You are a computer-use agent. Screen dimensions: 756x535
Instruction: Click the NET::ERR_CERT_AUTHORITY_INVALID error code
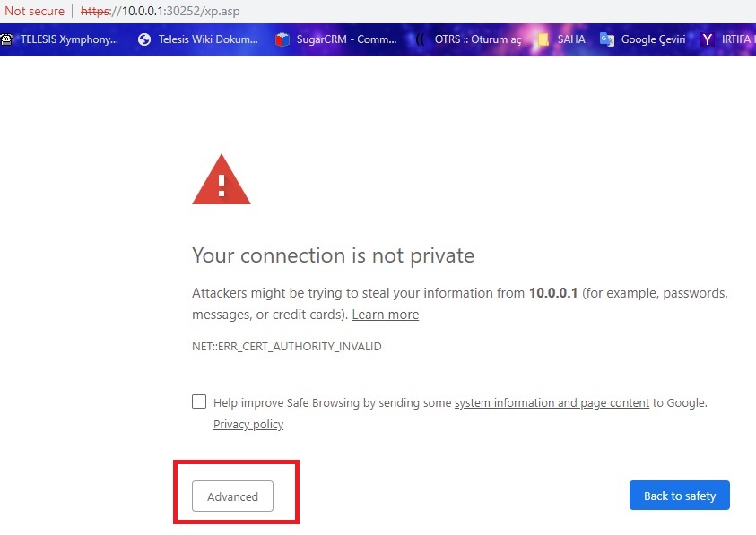tap(287, 346)
